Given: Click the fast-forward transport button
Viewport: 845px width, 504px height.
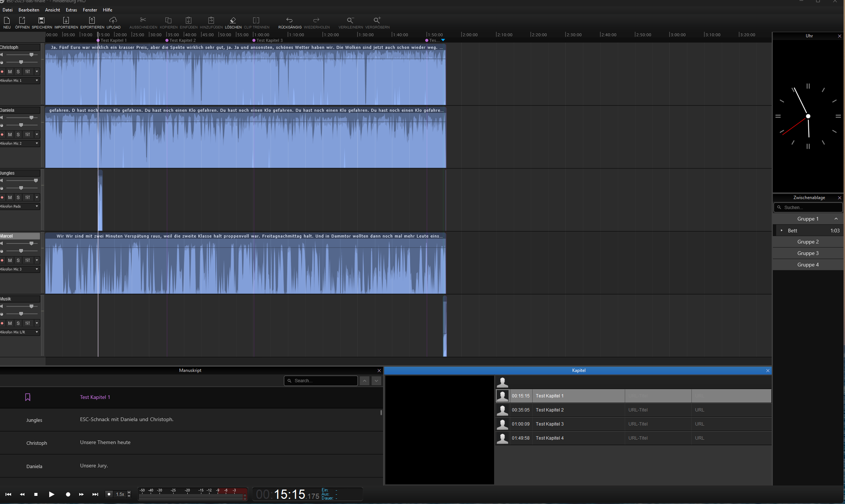Looking at the screenshot, I should [81, 494].
